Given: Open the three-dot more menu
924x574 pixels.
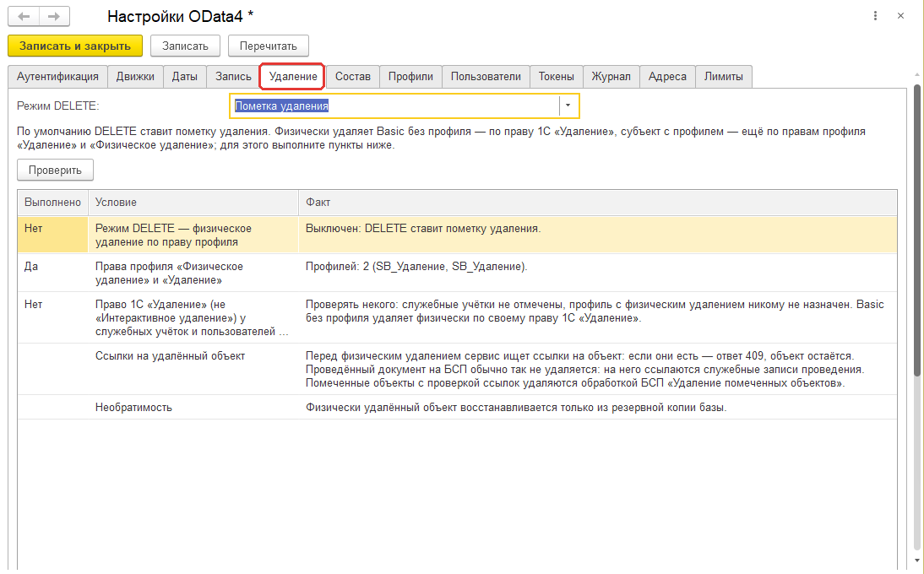Looking at the screenshot, I should tap(875, 16).
